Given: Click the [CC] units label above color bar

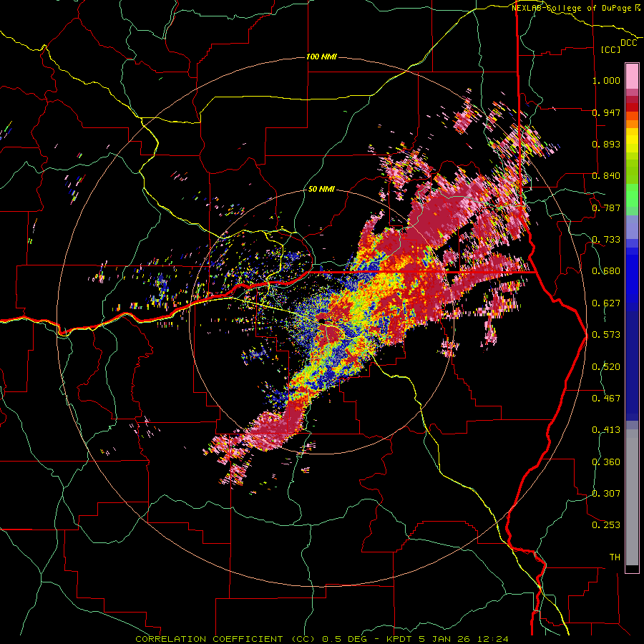Looking at the screenshot, I should [611, 49].
